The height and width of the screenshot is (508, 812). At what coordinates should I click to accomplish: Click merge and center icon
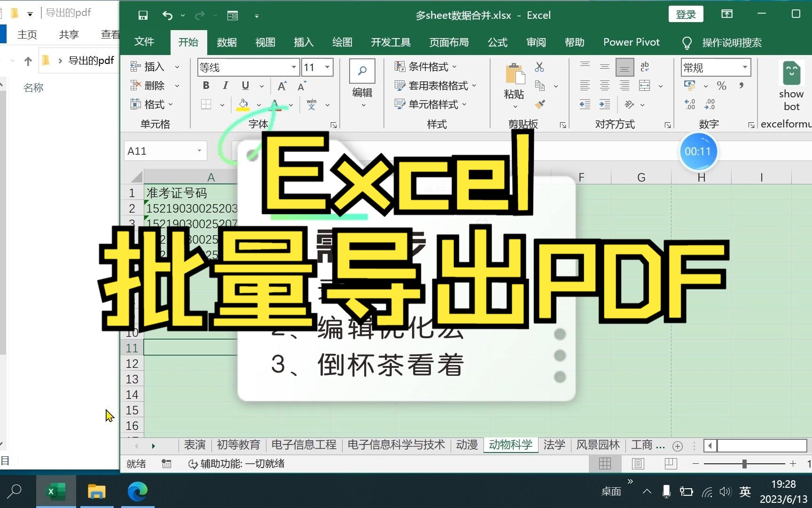(x=645, y=86)
